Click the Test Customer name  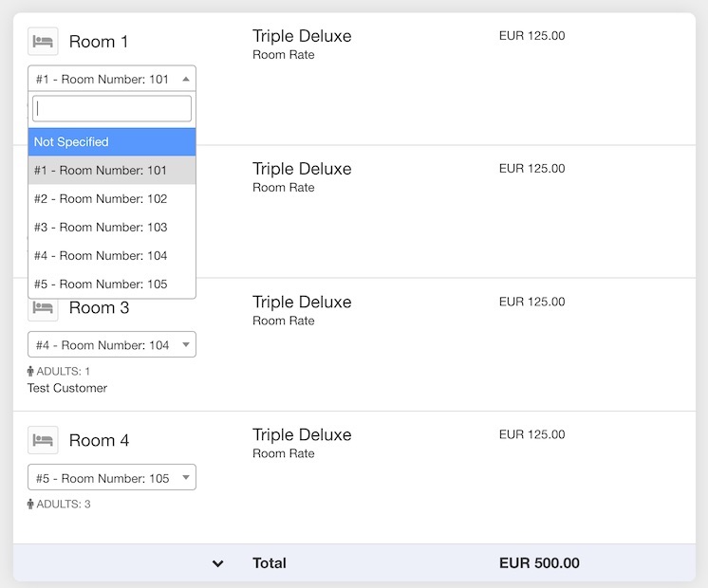[x=67, y=388]
